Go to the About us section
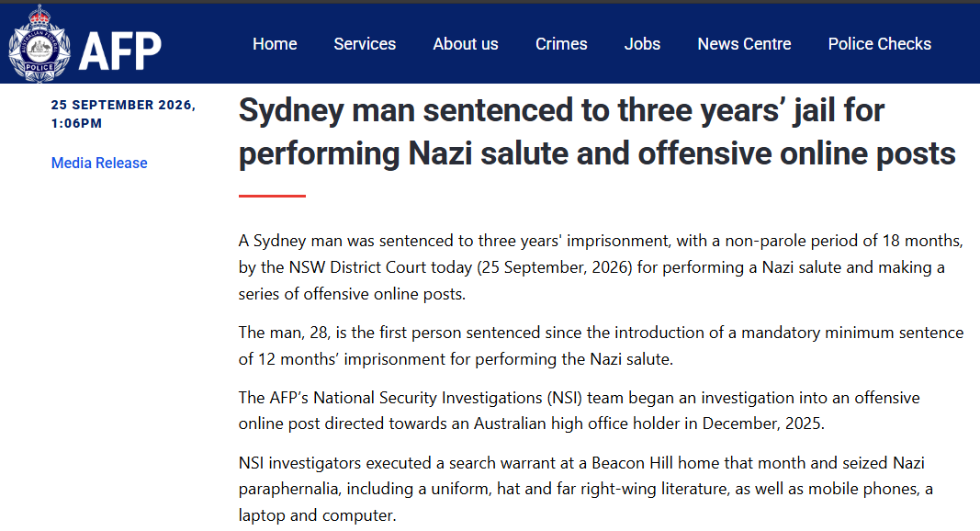 click(x=466, y=44)
